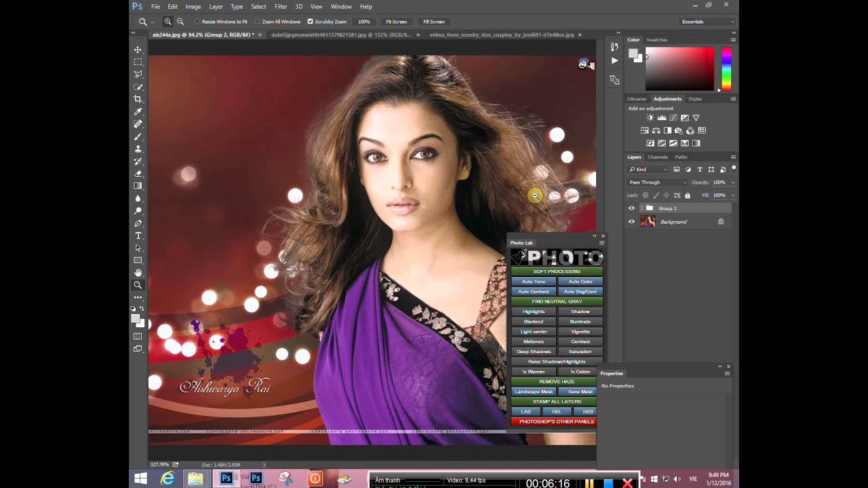Select the Move tool
The height and width of the screenshot is (488, 868).
click(x=138, y=49)
